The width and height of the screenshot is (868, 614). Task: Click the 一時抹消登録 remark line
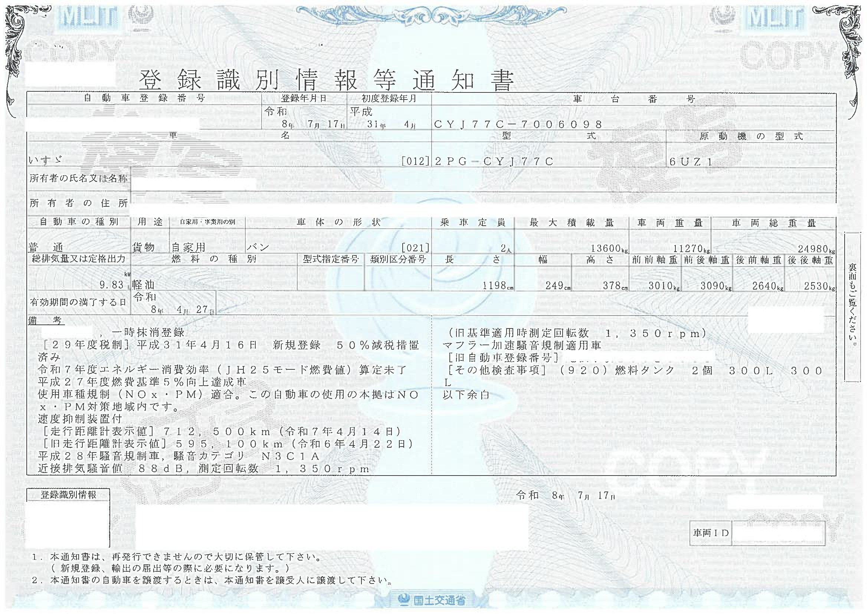[148, 332]
